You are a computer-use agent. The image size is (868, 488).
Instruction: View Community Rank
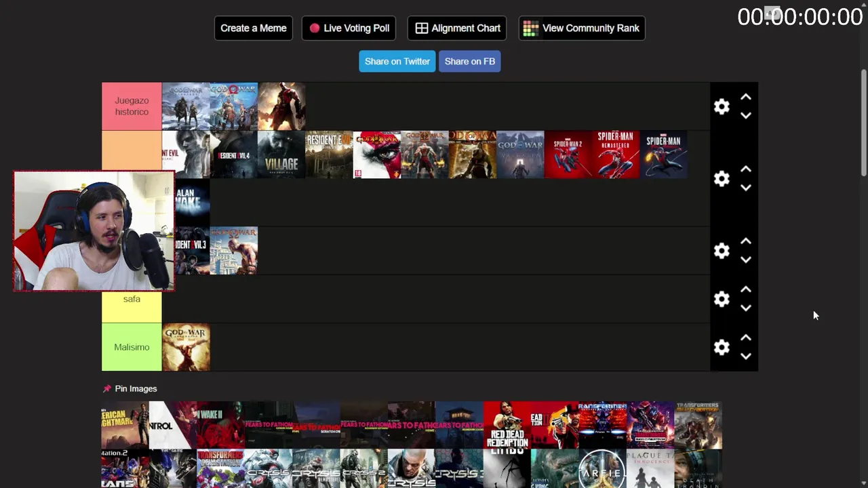pos(582,28)
